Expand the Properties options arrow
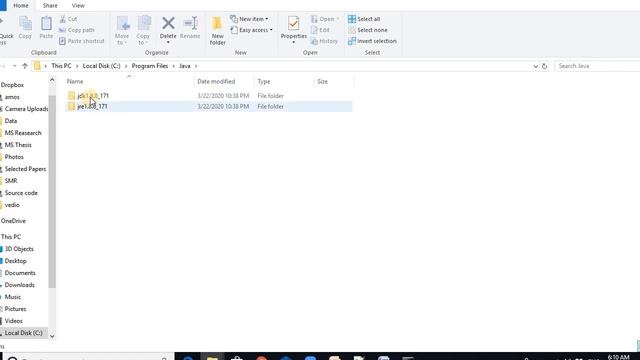Viewport: 640px width, 360px height. (x=293, y=42)
